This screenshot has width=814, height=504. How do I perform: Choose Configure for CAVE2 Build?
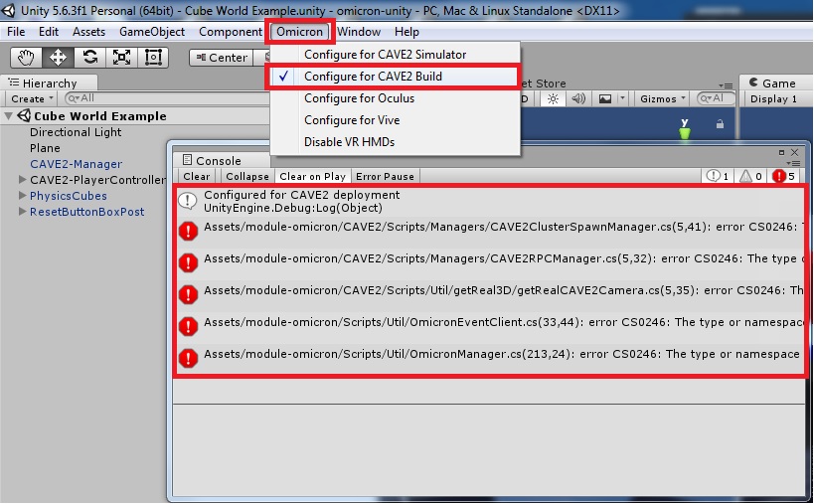point(395,77)
